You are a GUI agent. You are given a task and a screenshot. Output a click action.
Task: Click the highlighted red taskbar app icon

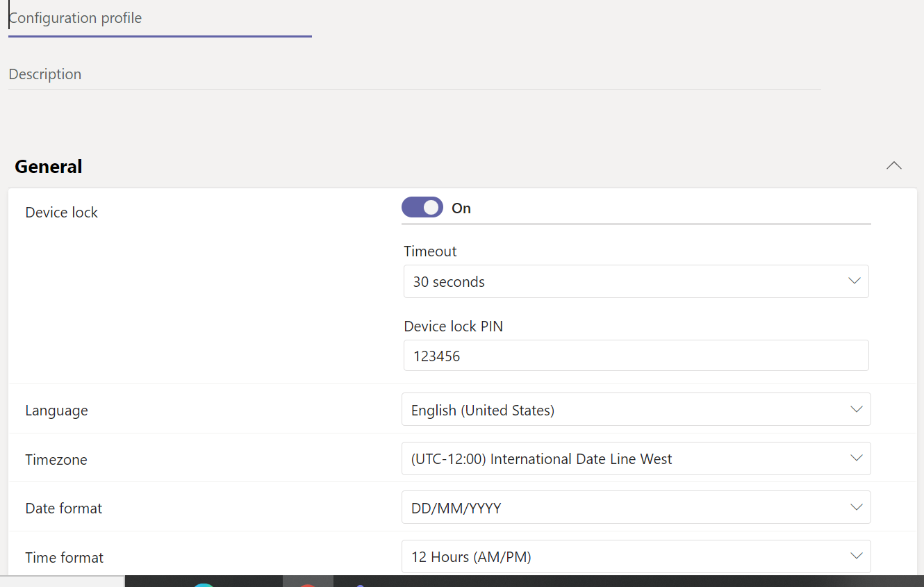[308, 583]
